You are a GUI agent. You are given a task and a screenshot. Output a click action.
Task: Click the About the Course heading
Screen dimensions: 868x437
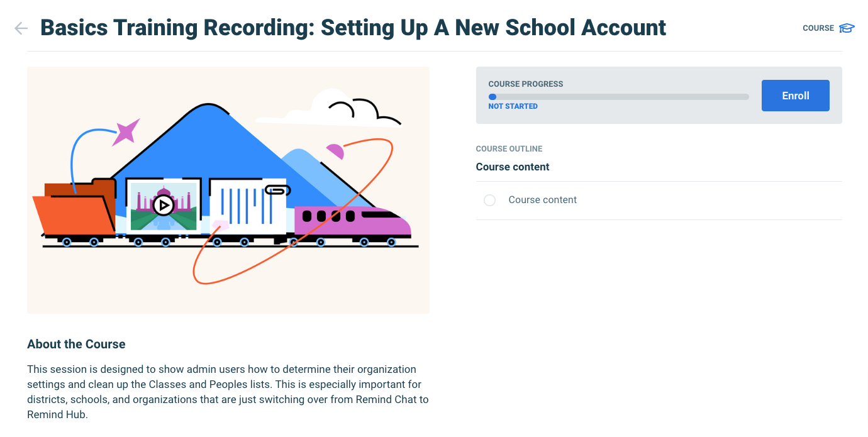76,344
